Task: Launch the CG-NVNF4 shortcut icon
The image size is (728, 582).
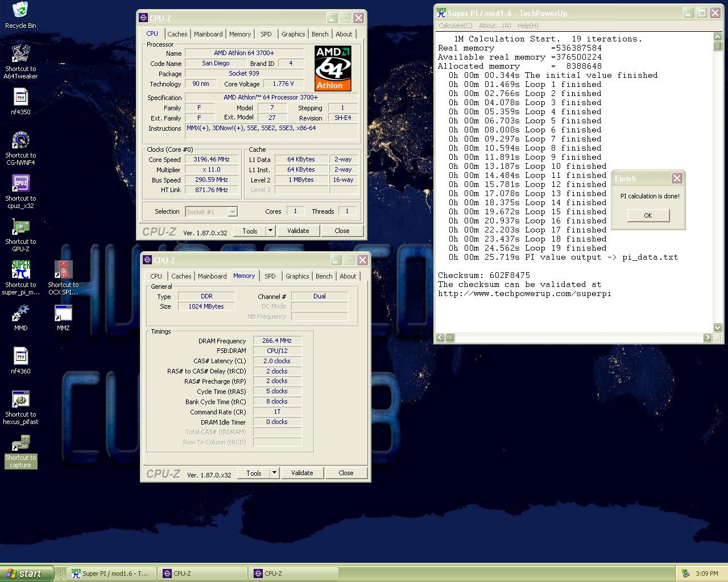Action: coord(20,140)
